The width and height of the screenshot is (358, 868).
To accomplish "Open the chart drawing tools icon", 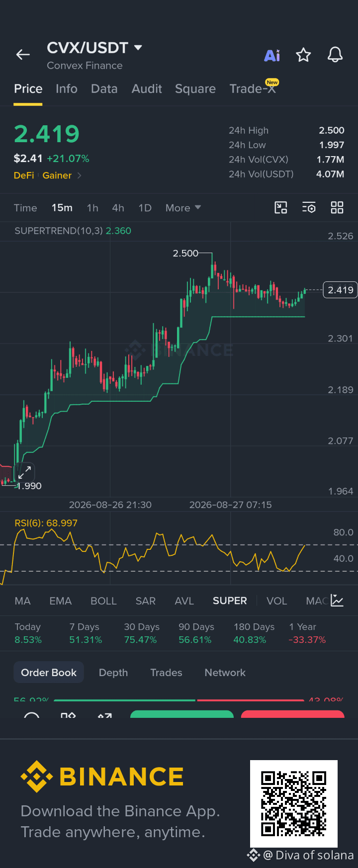I will (281, 207).
